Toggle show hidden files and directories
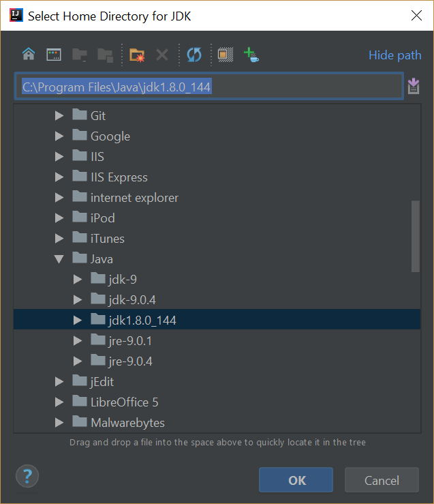 coord(226,55)
